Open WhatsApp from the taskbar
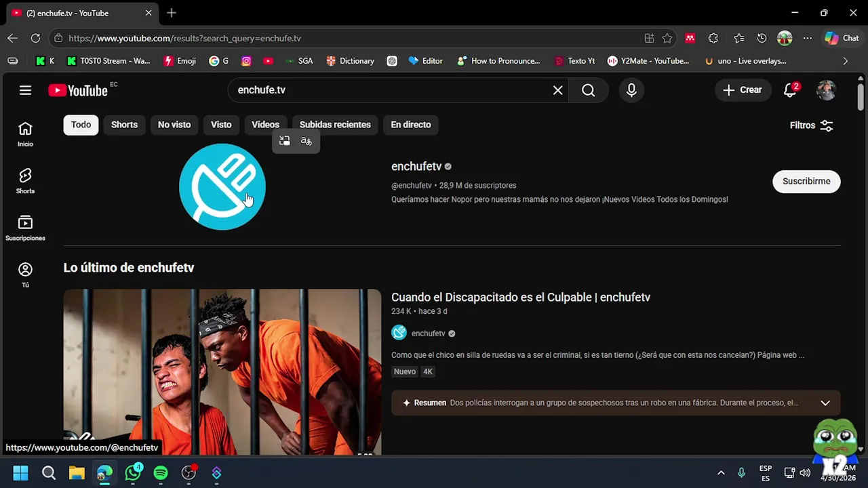Image resolution: width=868 pixels, height=488 pixels. pos(133,473)
